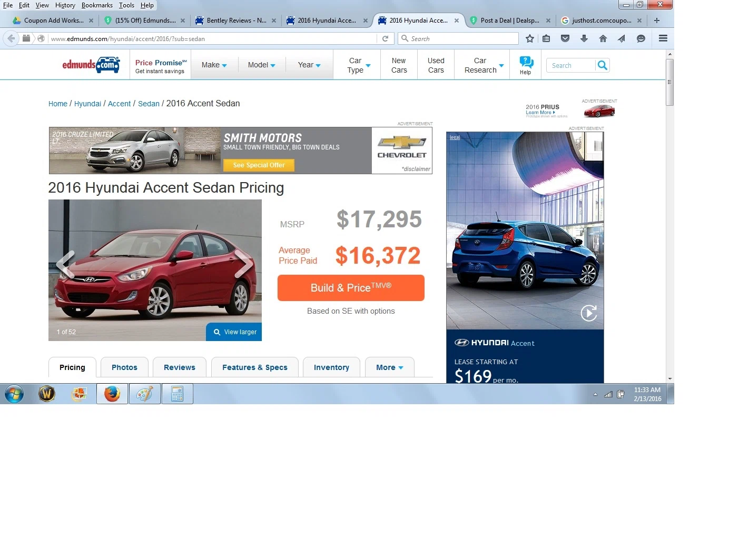Click the Edmunds search magnifier button

(603, 65)
